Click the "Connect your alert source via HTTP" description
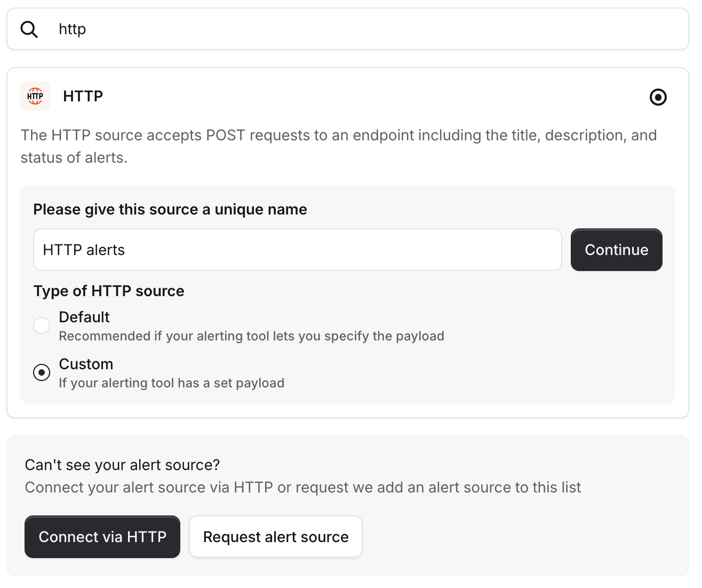The width and height of the screenshot is (702, 588). (x=302, y=487)
